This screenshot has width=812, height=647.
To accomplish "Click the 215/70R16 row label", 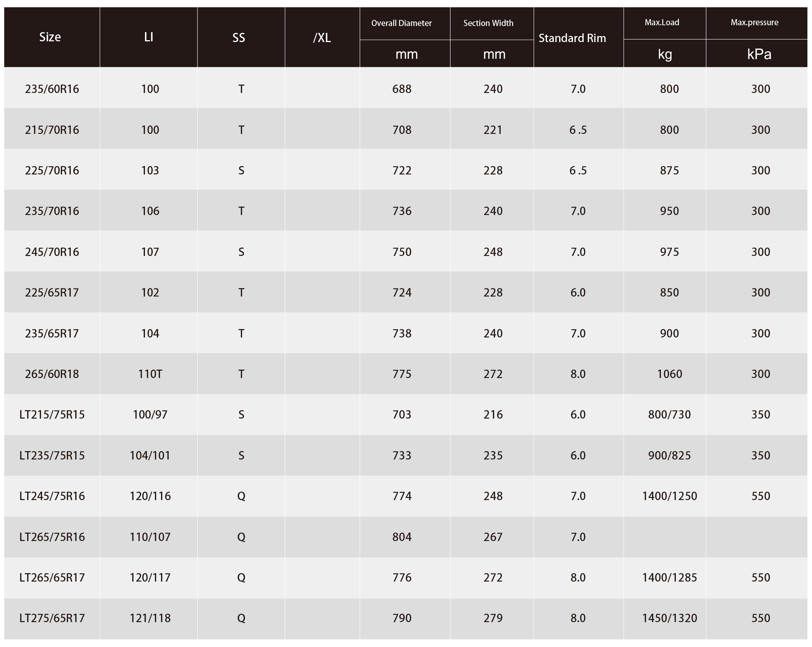I will pyautogui.click(x=52, y=130).
